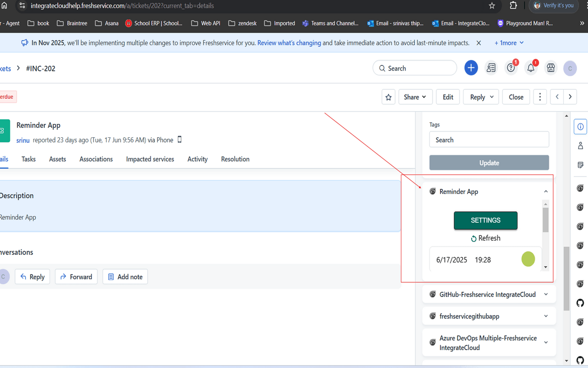Switch to the Tasks tab
588x368 pixels.
point(29,159)
